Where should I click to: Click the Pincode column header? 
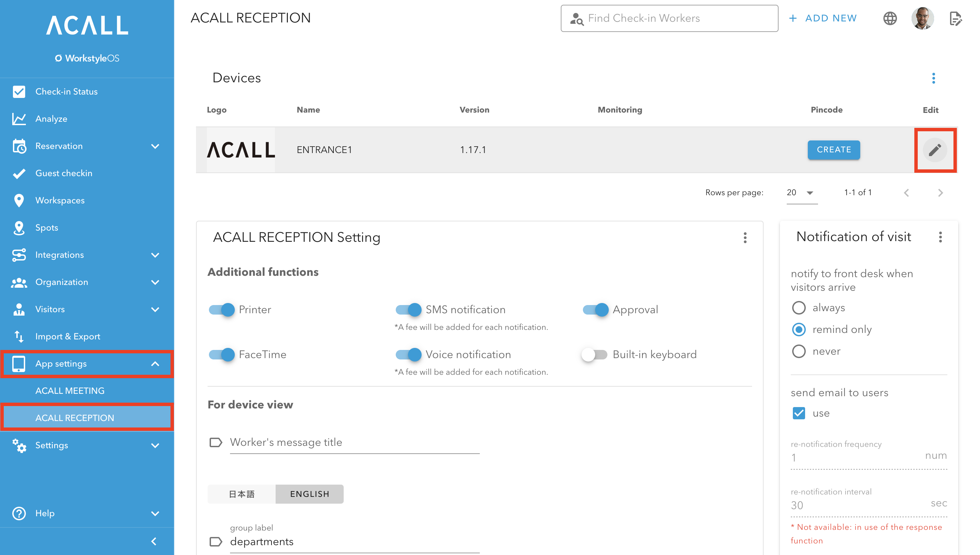point(826,110)
